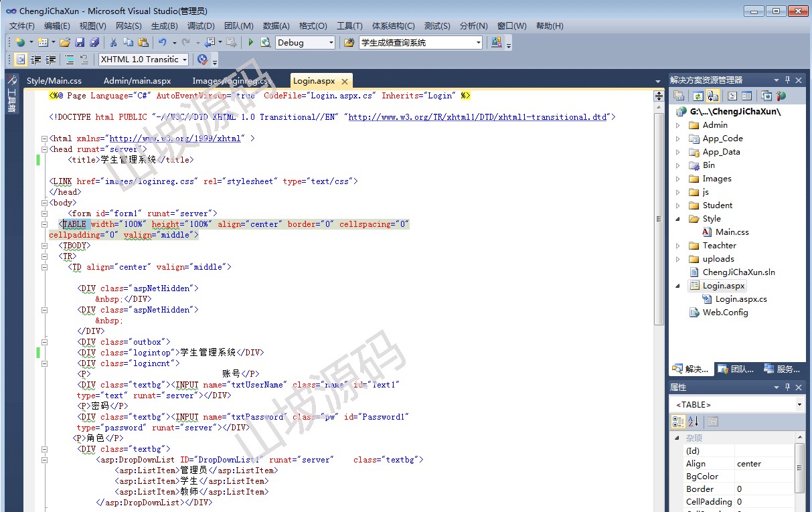
Task: Click the Comment Selection icon
Action: (x=70, y=60)
